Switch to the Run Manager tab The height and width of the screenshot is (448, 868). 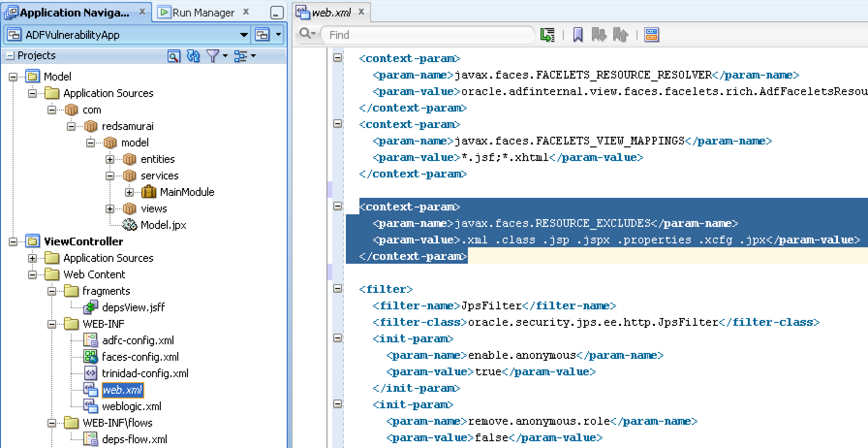tap(203, 13)
